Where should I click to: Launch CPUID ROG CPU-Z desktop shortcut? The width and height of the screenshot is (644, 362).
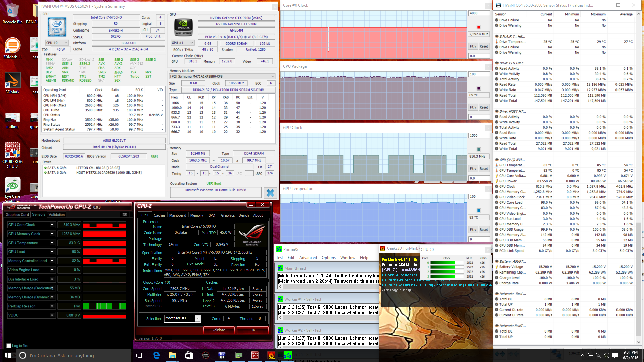coord(12,155)
